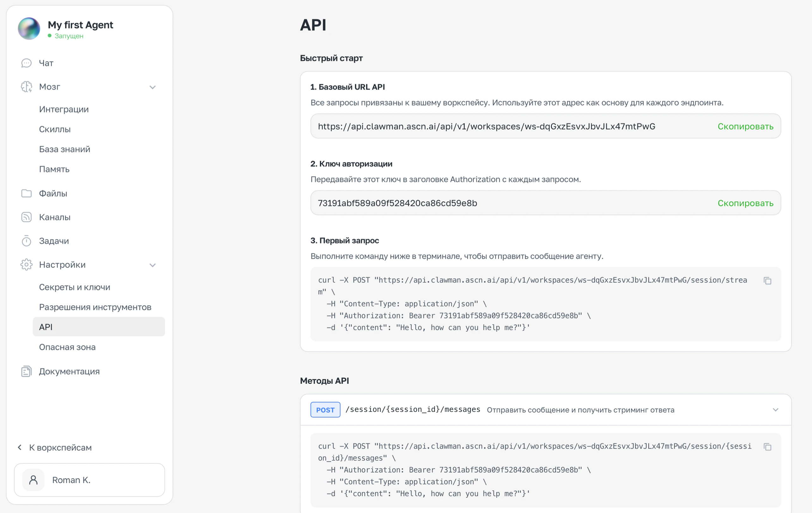The height and width of the screenshot is (513, 812).
Task: Copy the base API URL with Скопировать
Action: [745, 126]
